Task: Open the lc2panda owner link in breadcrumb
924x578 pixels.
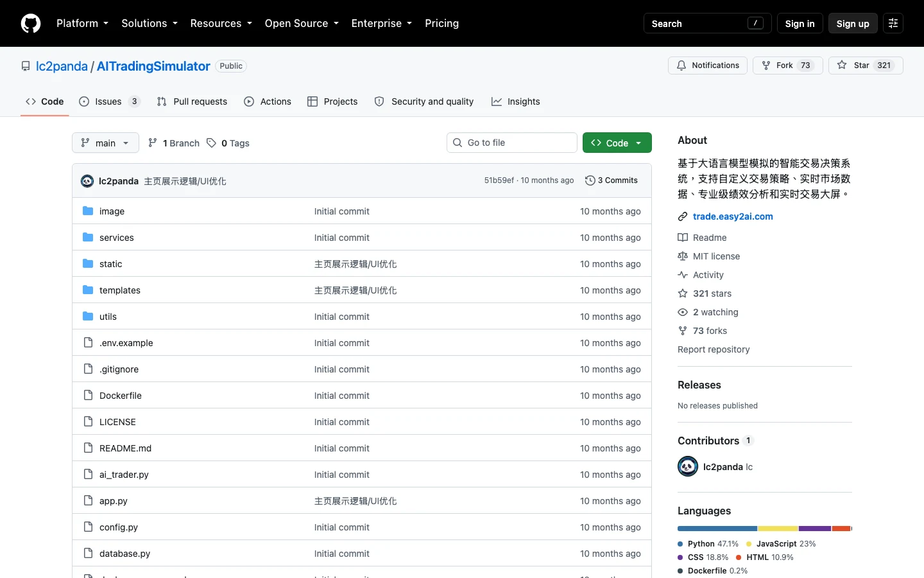Action: pos(62,66)
